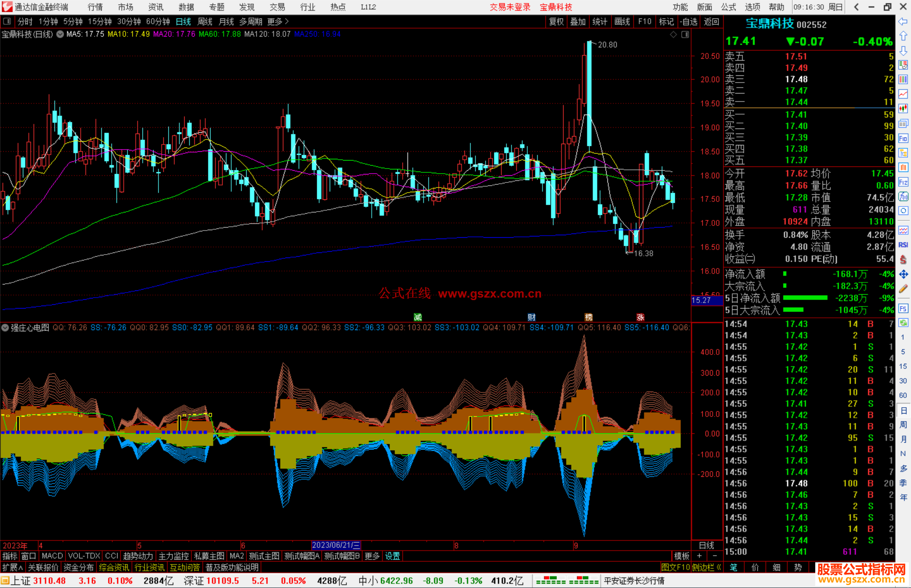Viewport: 911px width, 588px height.
Task: Expand the 更多 periods dropdown
Action: (278, 21)
